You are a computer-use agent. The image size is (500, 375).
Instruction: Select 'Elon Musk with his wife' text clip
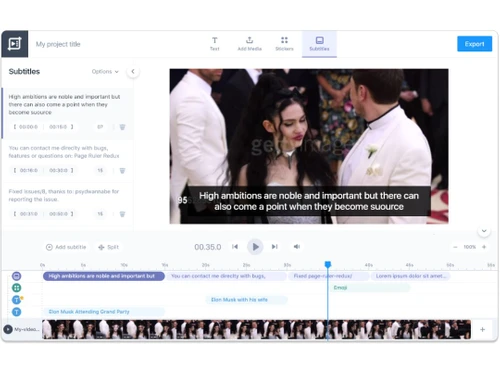point(246,300)
